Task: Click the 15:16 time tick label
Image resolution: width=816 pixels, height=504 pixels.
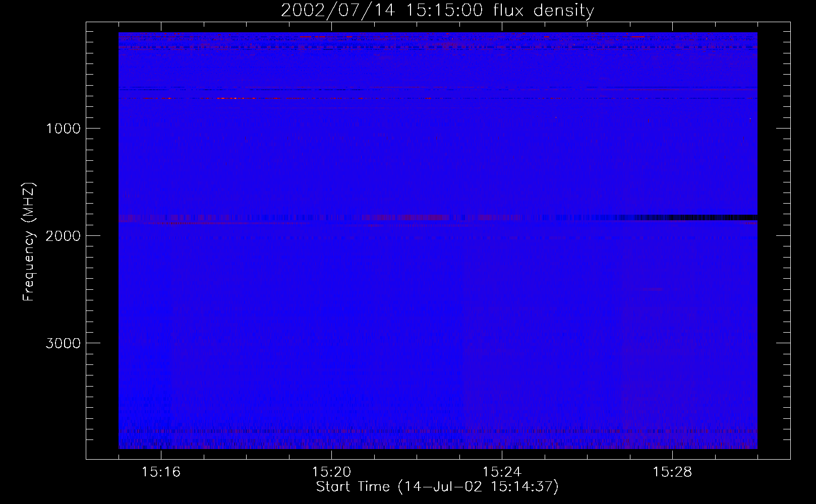Action: point(161,472)
